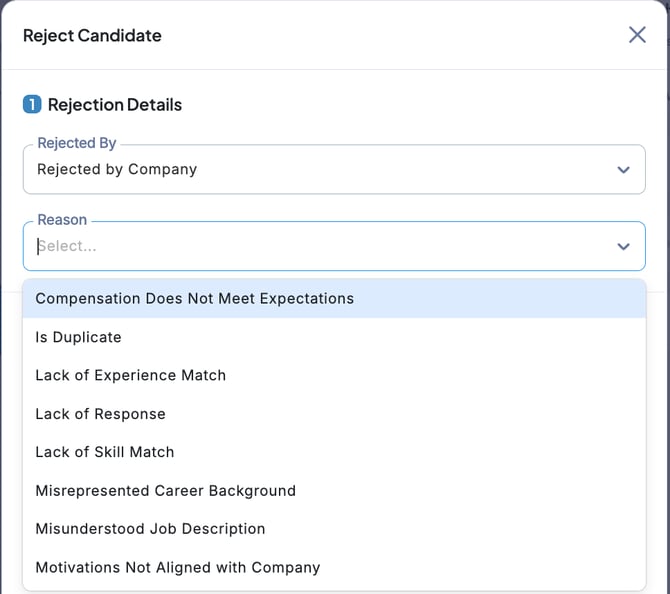670x594 pixels.
Task: Click the Rejected By field label
Action: click(77, 143)
